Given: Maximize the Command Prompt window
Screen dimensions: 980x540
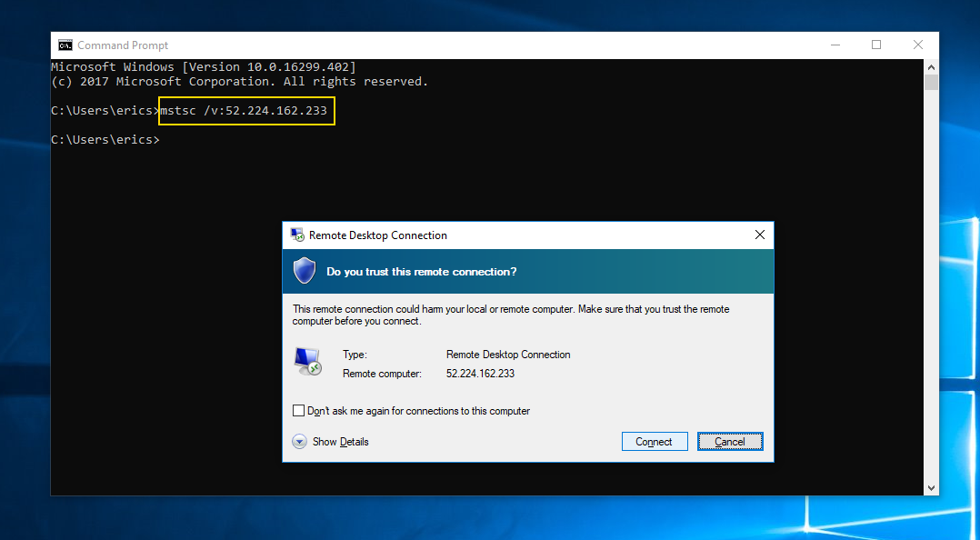Looking at the screenshot, I should pos(876,45).
